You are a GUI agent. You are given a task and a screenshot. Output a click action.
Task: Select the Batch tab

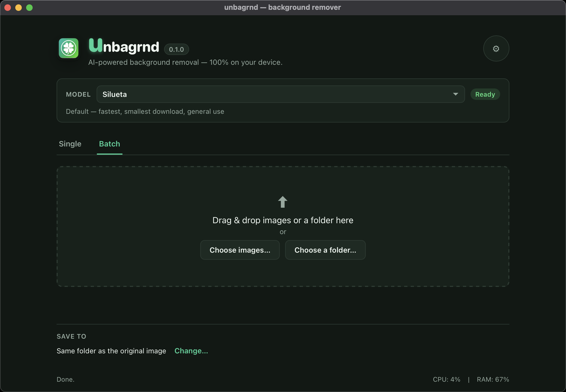pyautogui.click(x=109, y=144)
